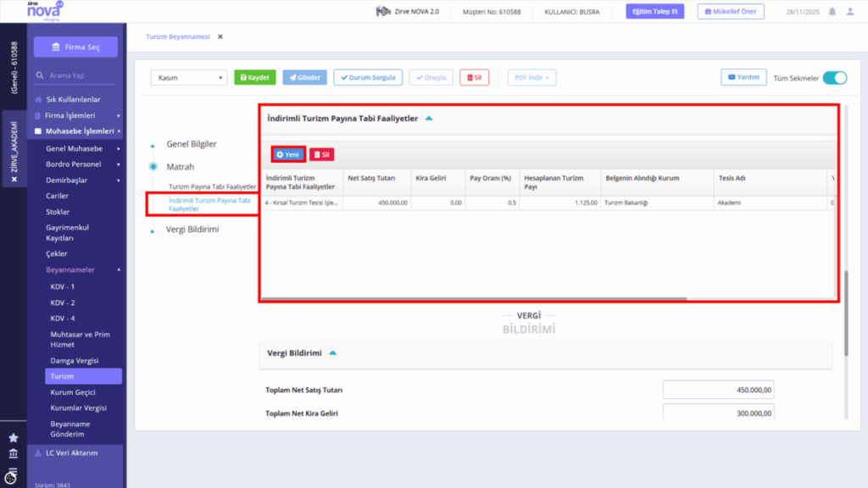Click the horizontal scrollbar under the table
The width and height of the screenshot is (868, 488).
pos(474,299)
